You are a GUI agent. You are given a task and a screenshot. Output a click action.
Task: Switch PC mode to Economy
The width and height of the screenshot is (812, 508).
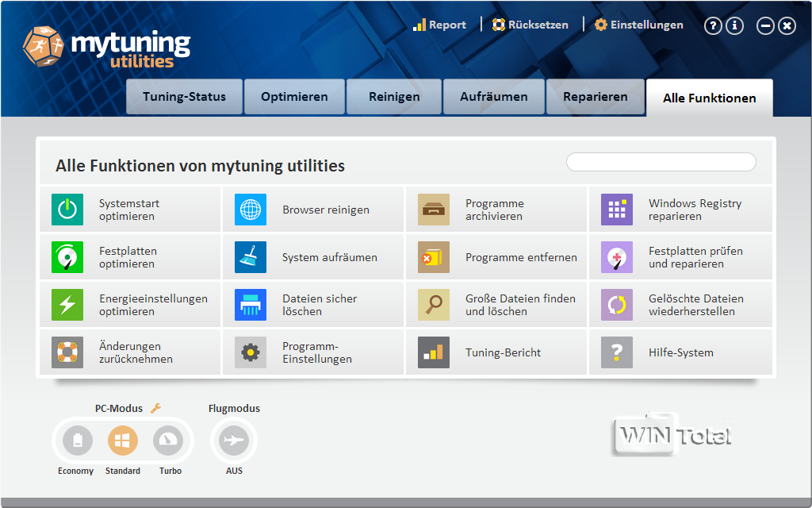(78, 441)
